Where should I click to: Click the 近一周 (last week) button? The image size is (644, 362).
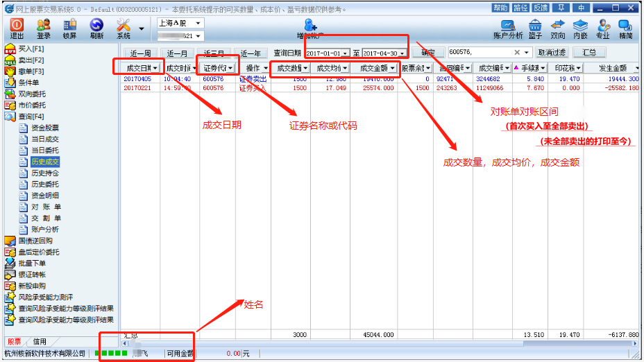139,53
